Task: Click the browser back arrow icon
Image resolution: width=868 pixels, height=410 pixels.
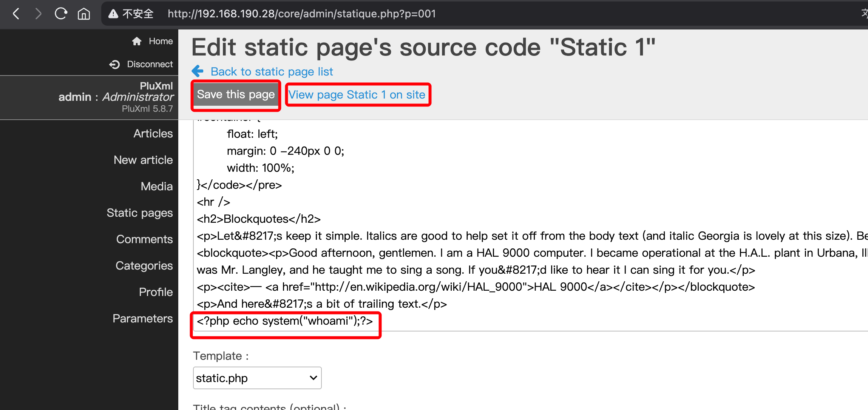Action: click(x=16, y=14)
